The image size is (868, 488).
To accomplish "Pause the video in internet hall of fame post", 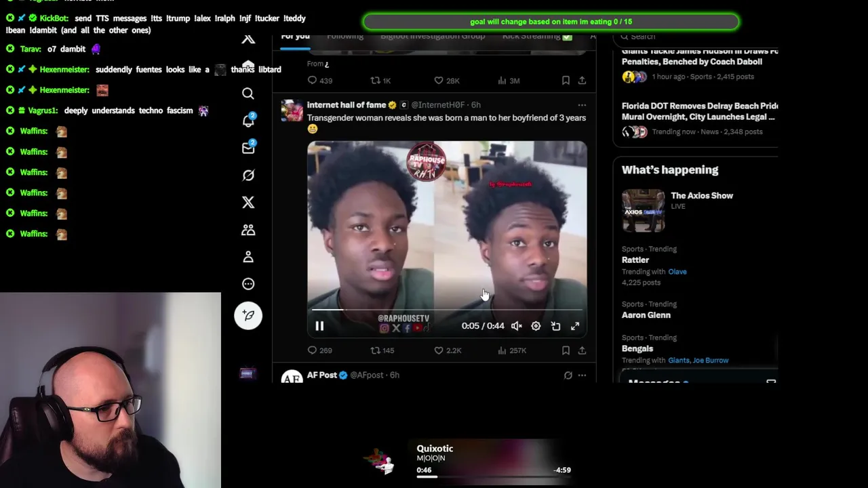I will [319, 326].
